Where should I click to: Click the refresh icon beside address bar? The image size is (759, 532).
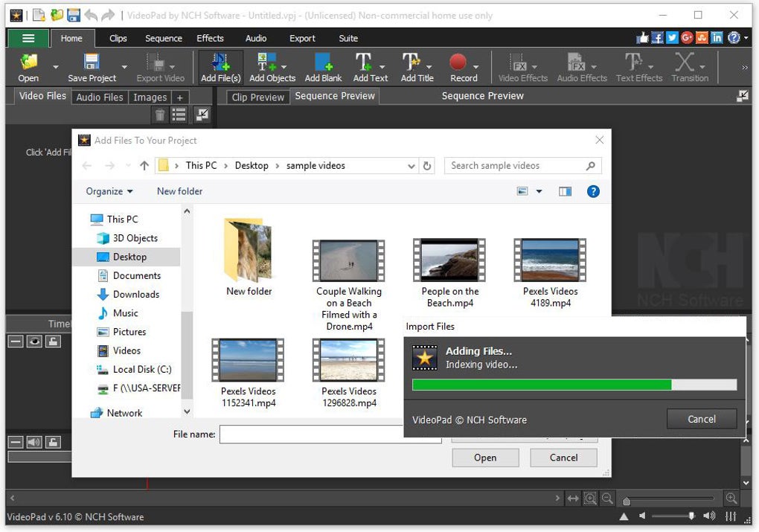tap(427, 166)
